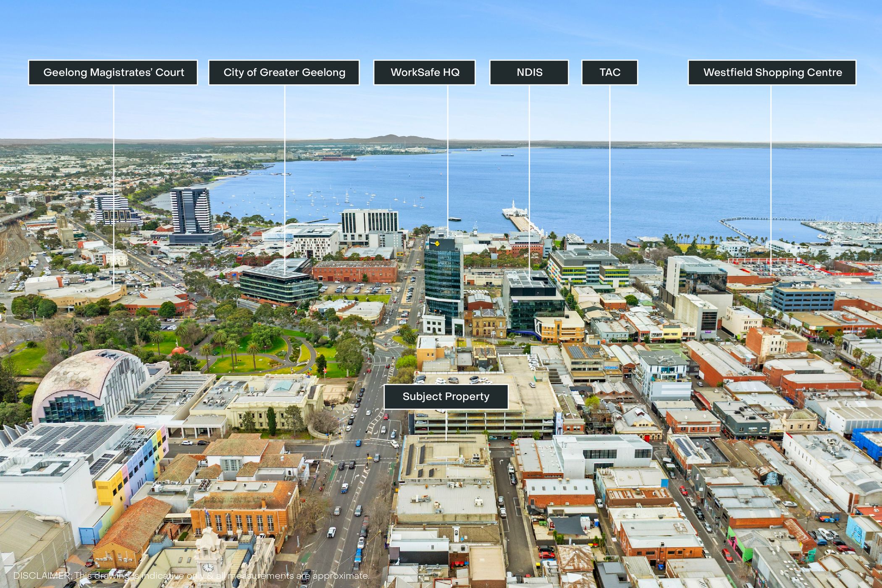882x588 pixels.
Task: Click the dark high-rise with white V pattern
Action: click(x=190, y=210)
